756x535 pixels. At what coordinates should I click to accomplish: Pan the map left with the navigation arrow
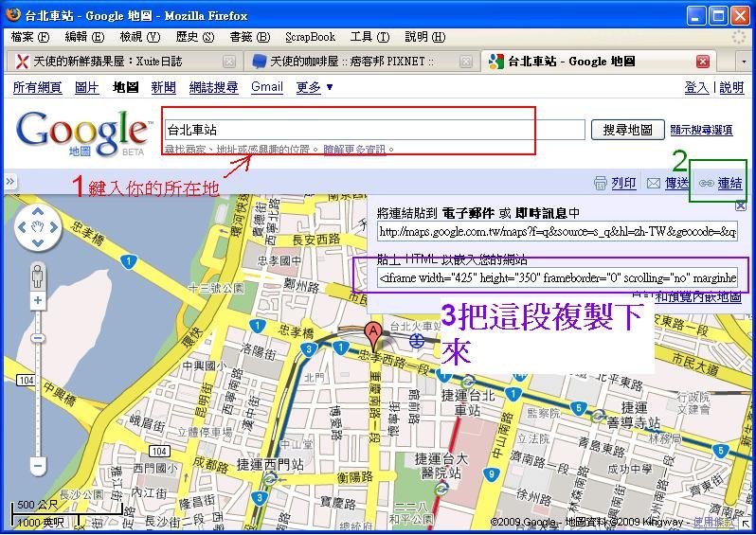coord(22,227)
